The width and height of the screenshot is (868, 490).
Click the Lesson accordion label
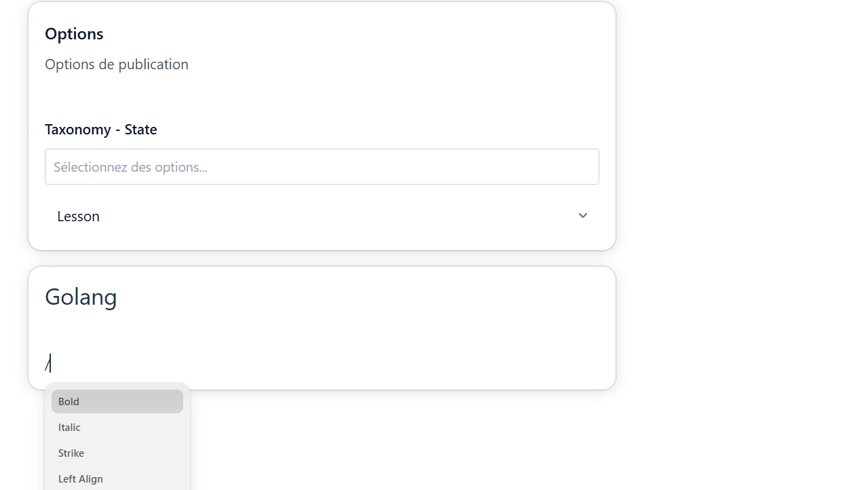[x=78, y=216]
